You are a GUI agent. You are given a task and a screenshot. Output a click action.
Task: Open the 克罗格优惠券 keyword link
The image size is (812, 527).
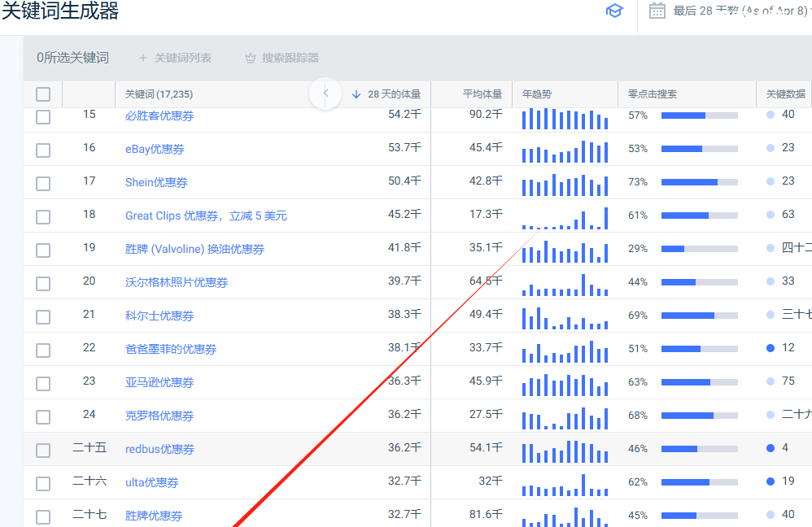coord(159,416)
